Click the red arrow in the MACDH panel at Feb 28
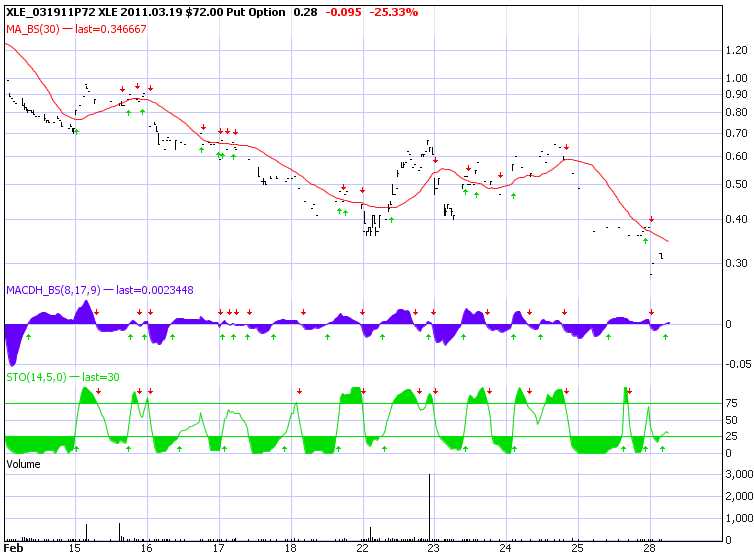Viewport: 754px width, 554px height. [x=651, y=312]
